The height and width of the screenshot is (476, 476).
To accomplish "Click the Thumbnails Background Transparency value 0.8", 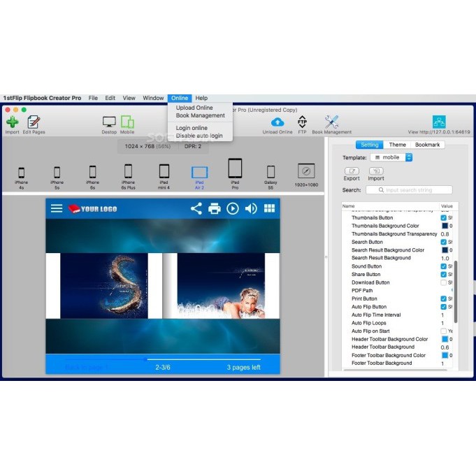I will [445, 234].
